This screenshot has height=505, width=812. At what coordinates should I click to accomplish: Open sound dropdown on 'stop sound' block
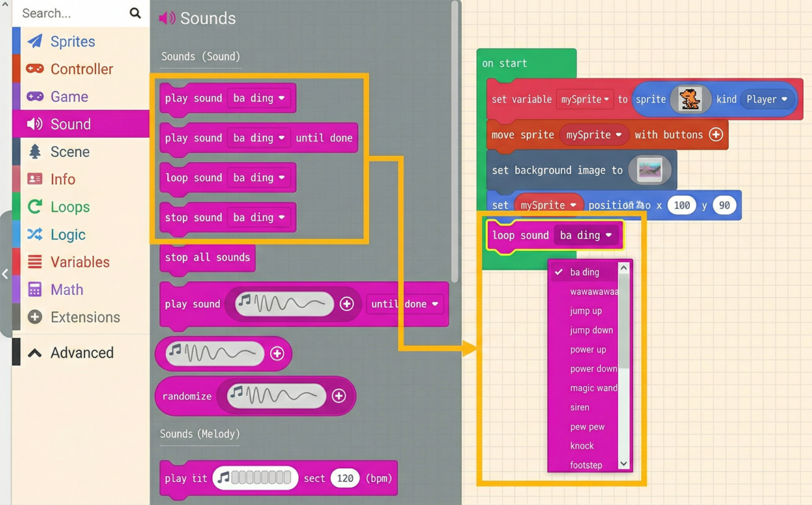point(259,218)
